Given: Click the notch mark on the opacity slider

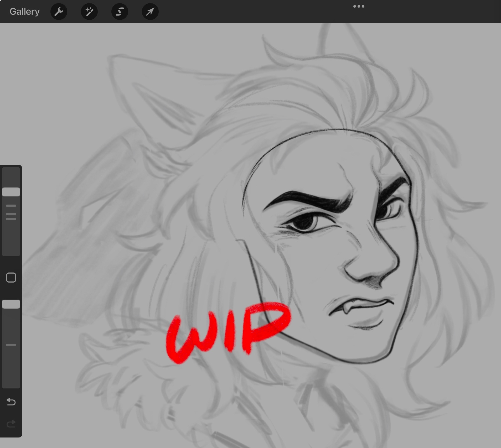Looking at the screenshot, I should coord(11,345).
